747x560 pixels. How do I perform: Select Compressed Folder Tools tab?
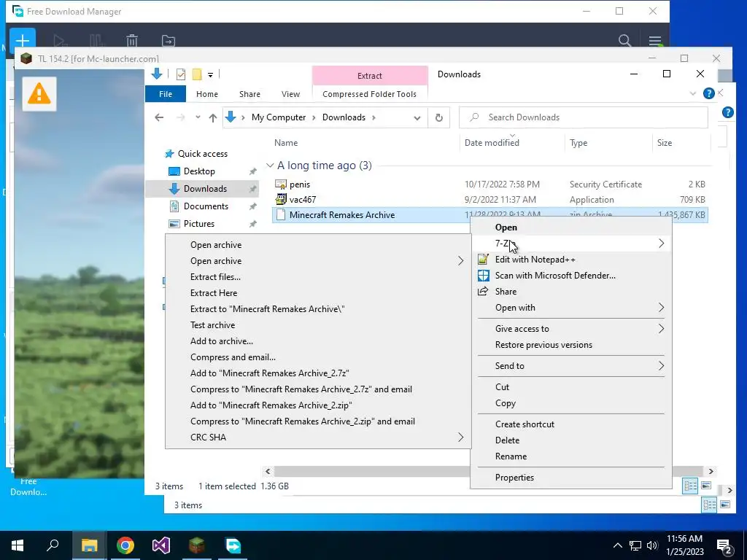[369, 94]
